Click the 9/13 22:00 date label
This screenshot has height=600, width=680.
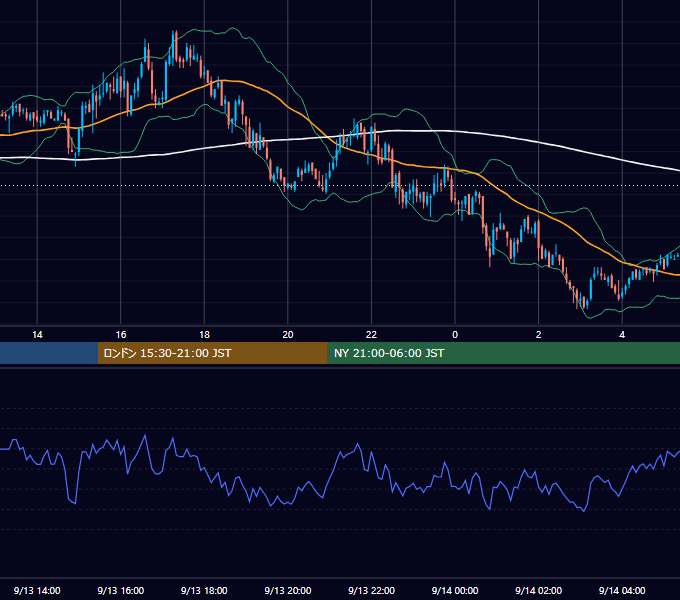(x=371, y=590)
